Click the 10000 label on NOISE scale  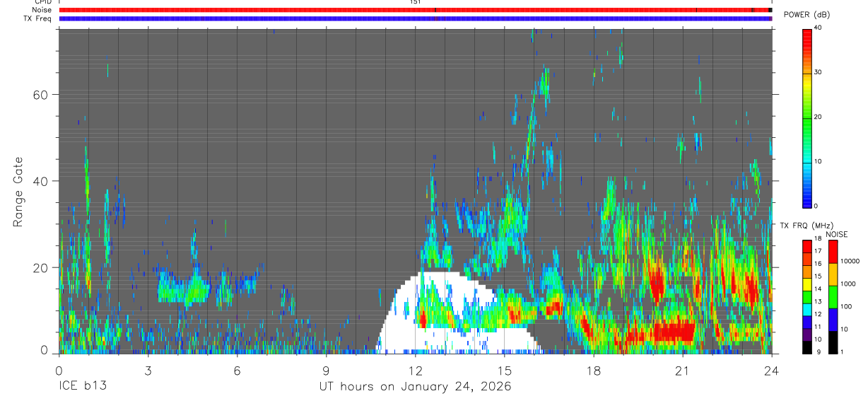pyautogui.click(x=850, y=261)
